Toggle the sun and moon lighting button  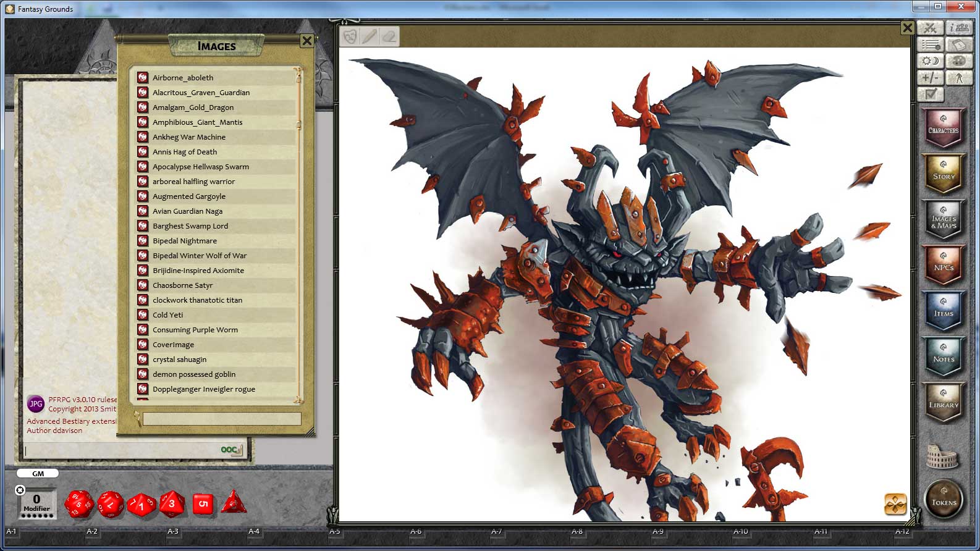(x=930, y=61)
